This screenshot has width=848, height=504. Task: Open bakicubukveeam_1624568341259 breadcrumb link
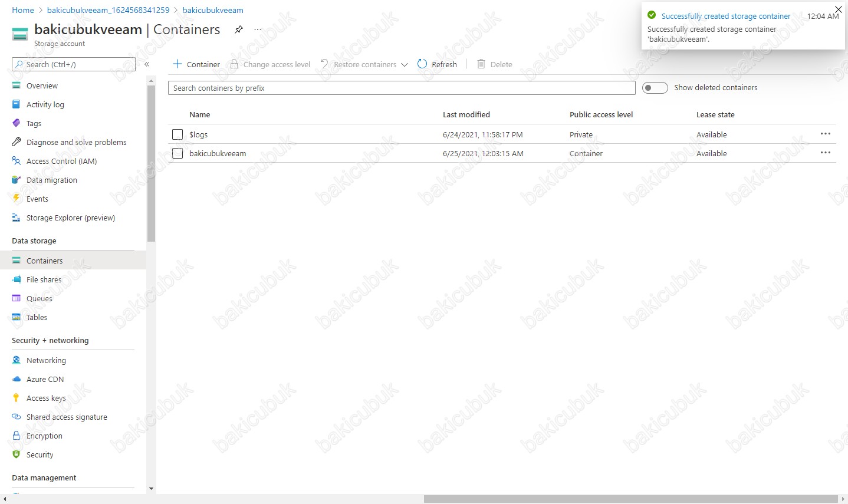coord(108,10)
